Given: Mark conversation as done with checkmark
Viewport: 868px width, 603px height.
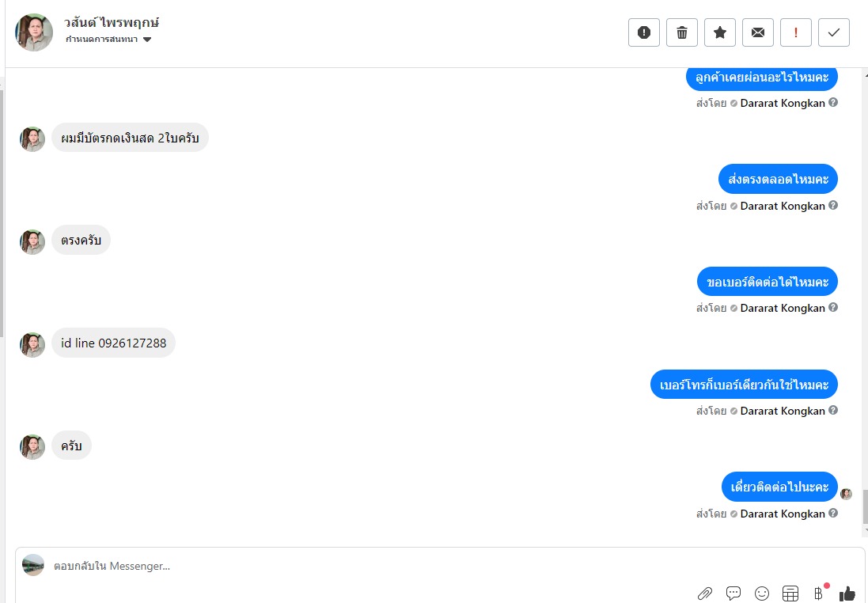Looking at the screenshot, I should coord(834,32).
